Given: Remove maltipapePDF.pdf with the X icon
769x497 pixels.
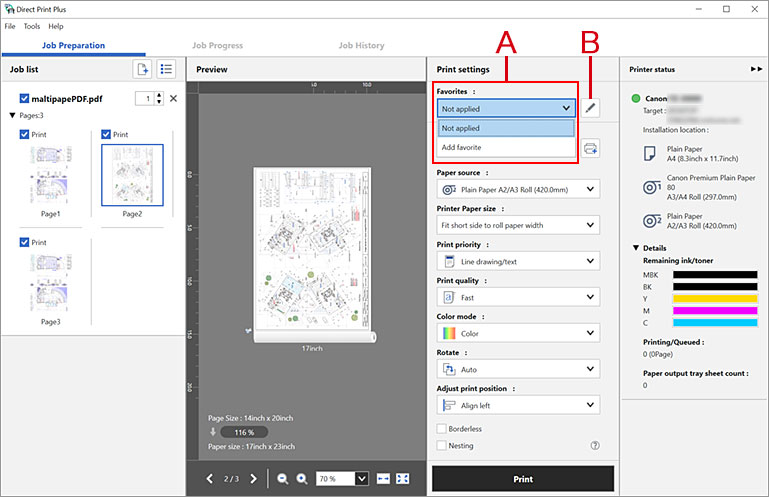Looking at the screenshot, I should [x=173, y=98].
